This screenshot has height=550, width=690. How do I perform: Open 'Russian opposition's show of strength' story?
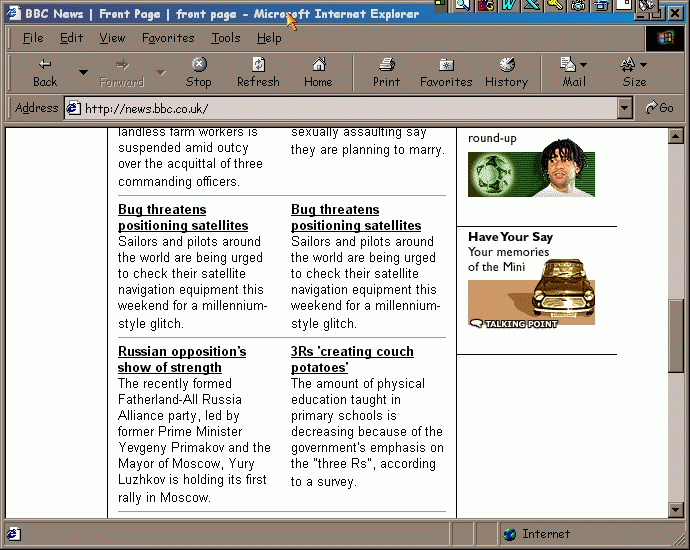coord(182,359)
